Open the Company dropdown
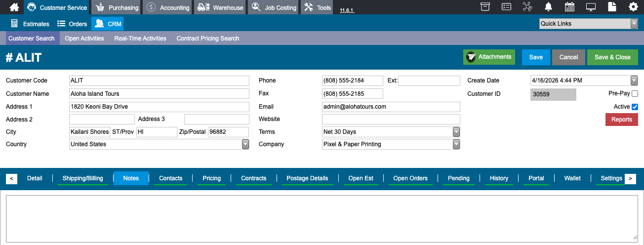Screen dimensions: 644x245 [x=456, y=144]
